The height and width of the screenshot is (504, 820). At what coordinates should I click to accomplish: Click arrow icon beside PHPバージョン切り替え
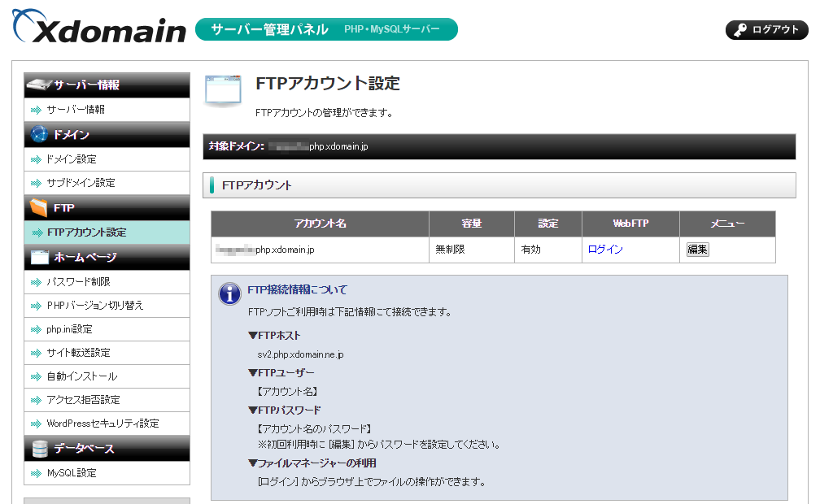coord(36,306)
